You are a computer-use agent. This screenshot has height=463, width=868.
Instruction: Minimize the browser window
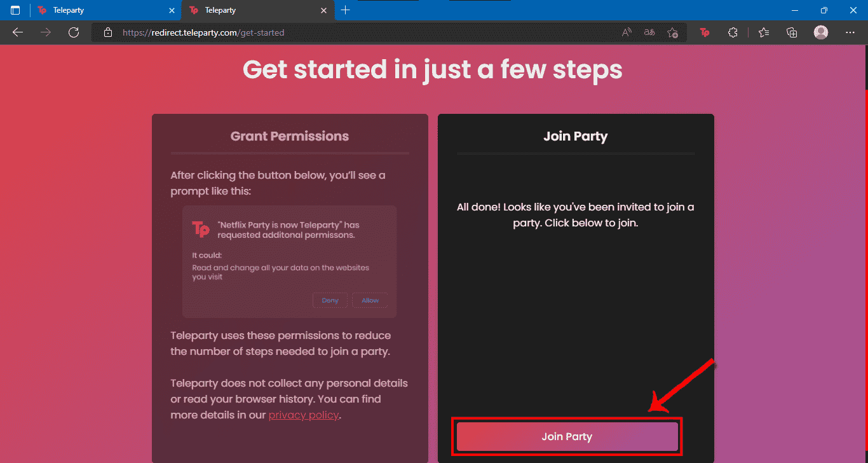(794, 10)
